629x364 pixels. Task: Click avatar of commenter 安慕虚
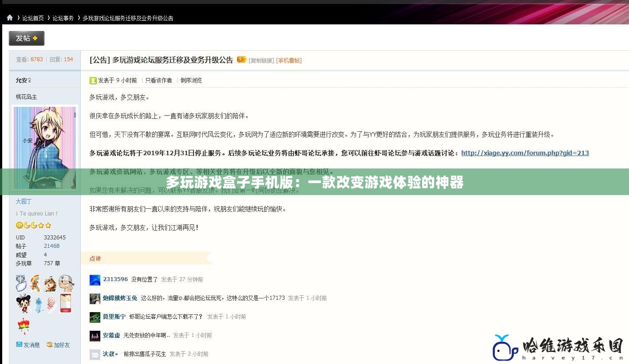[x=95, y=336]
